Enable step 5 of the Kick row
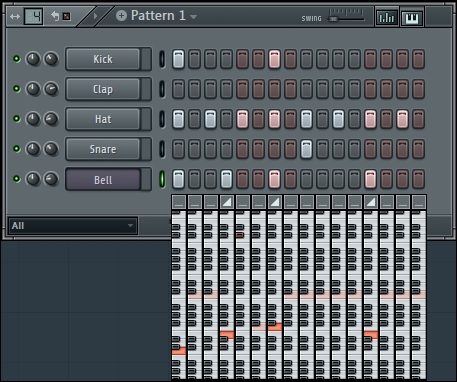457x382 pixels. click(242, 59)
